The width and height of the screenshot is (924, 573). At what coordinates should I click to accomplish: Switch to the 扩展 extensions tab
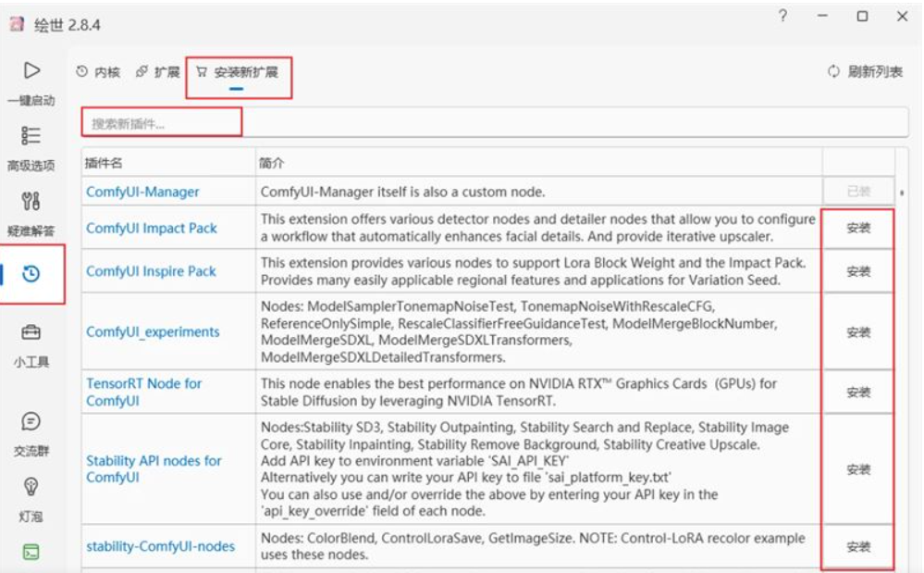pyautogui.click(x=158, y=72)
